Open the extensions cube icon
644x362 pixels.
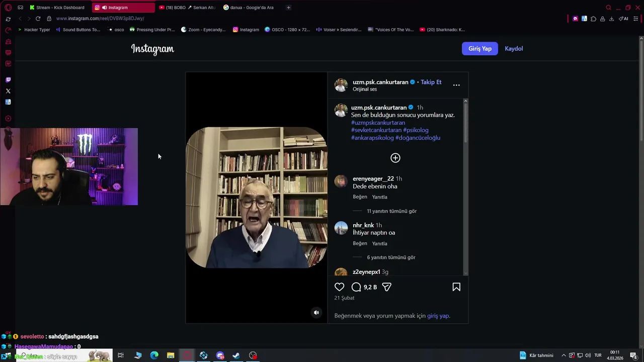tap(593, 19)
